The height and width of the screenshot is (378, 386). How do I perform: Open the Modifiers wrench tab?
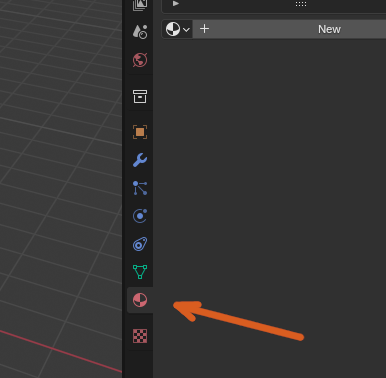click(x=140, y=160)
